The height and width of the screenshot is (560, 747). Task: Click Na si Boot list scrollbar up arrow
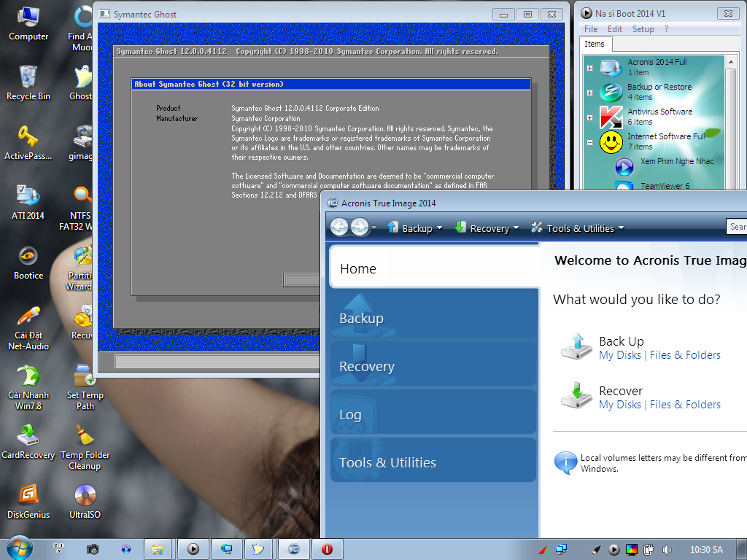pyautogui.click(x=731, y=62)
